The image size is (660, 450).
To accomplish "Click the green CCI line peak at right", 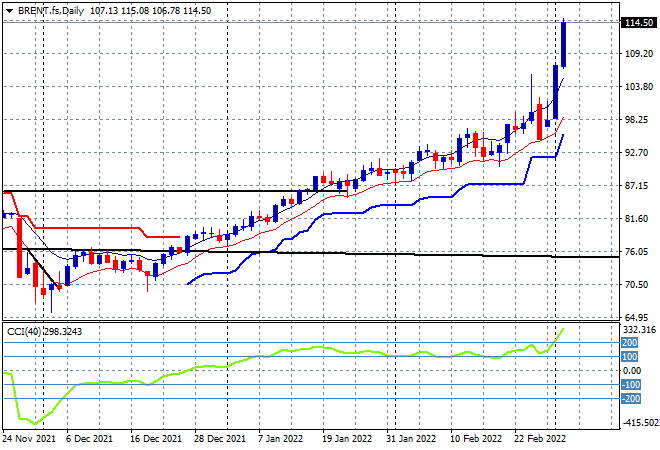I will pyautogui.click(x=563, y=330).
